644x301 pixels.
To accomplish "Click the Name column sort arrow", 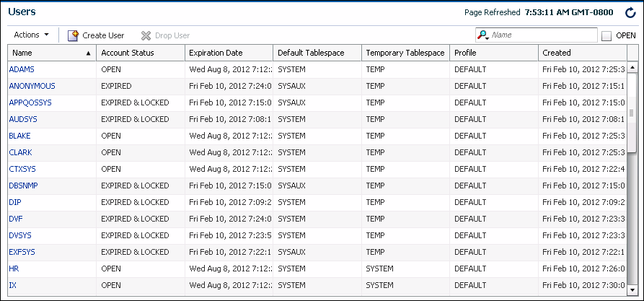I will click(x=88, y=53).
